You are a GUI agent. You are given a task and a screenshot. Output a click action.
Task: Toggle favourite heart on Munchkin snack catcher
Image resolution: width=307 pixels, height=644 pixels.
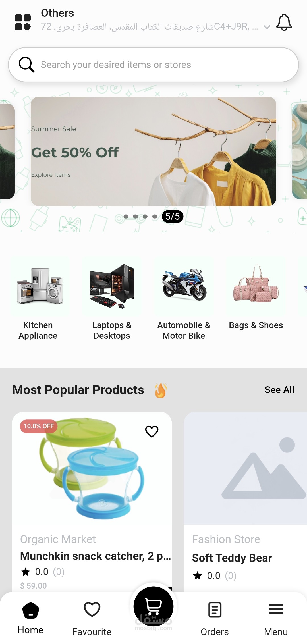(152, 431)
